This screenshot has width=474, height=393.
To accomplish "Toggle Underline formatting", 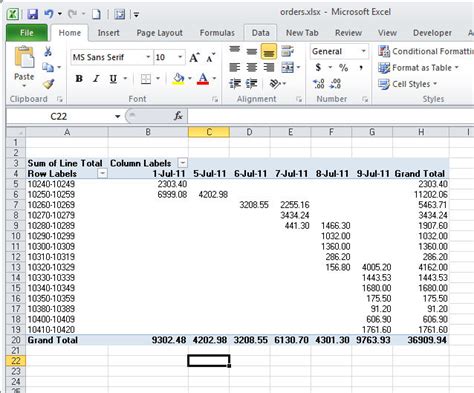I will click(113, 79).
